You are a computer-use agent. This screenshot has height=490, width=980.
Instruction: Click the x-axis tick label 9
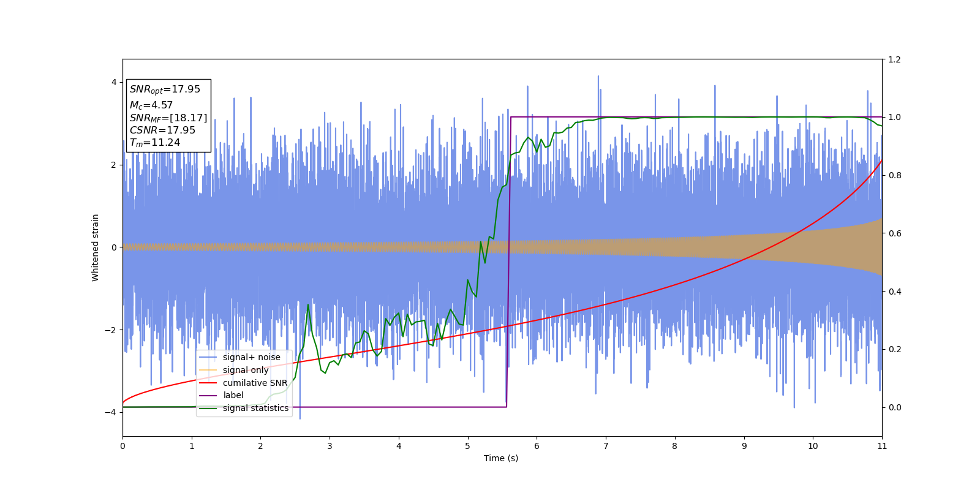[744, 446]
